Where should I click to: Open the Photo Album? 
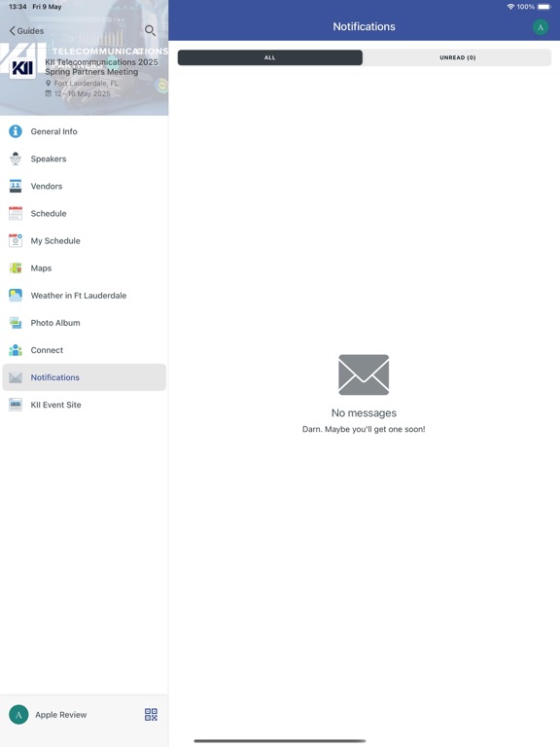pos(85,323)
